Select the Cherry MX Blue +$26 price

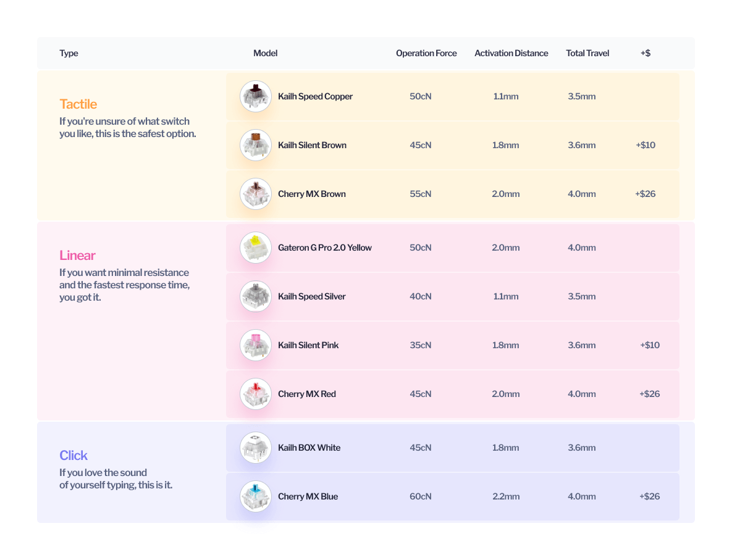pos(649,496)
